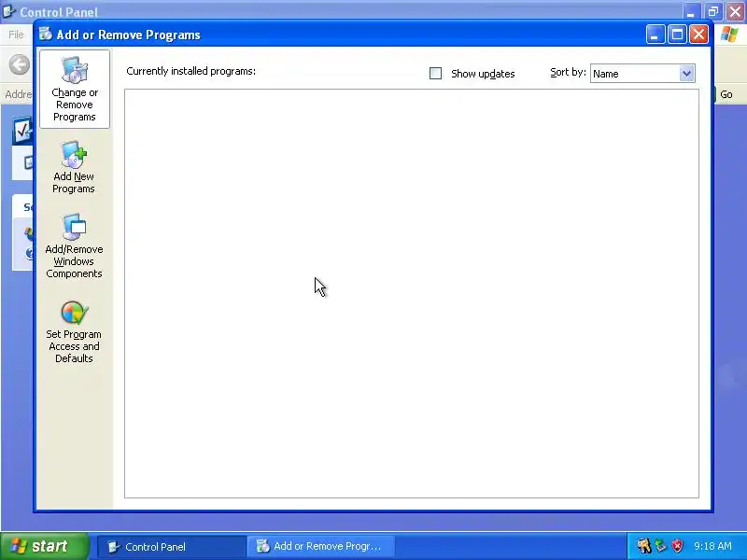The width and height of the screenshot is (747, 560).
Task: Click the green network tray icon
Action: pyautogui.click(x=661, y=546)
